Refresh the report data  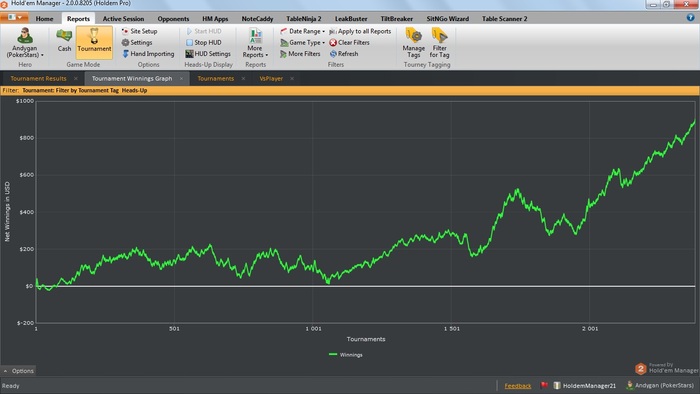coord(344,54)
